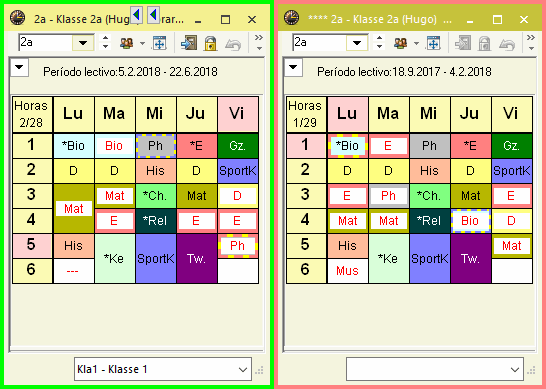The height and width of the screenshot is (389, 546).
Task: Expand arrow next to class icon, right window
Action: pos(416,44)
